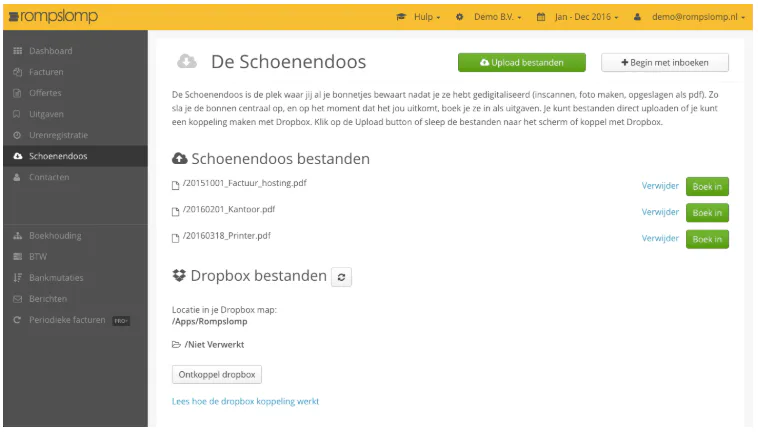
Task: Book in the 20151001_Factuur_hosting.pdf file
Action: 707,187
